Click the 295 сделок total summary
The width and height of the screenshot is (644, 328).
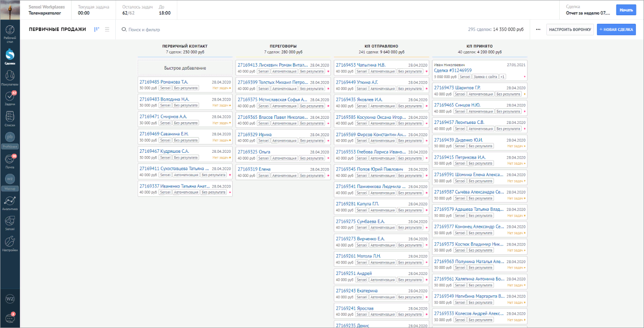(496, 29)
